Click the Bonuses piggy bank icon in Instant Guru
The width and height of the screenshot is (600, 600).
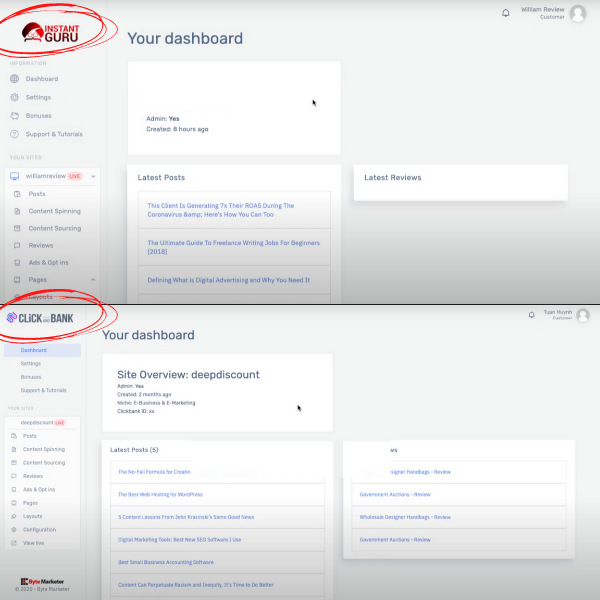pos(15,116)
